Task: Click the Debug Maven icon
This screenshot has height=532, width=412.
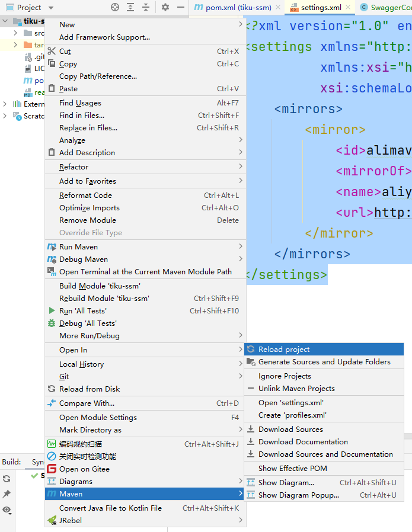Action: pyautogui.click(x=52, y=259)
